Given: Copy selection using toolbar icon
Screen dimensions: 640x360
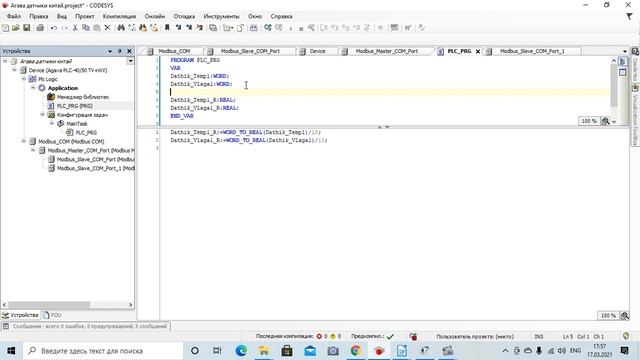Looking at the screenshot, I should coord(86,28).
